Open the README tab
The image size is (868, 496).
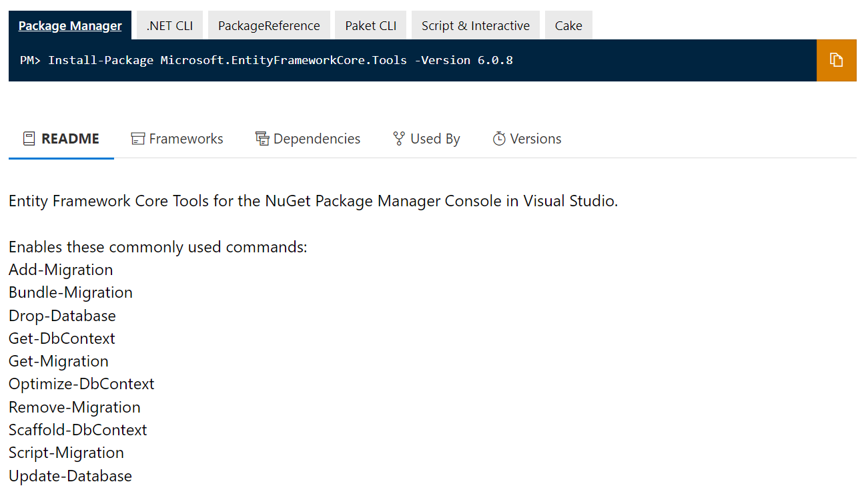tap(61, 139)
